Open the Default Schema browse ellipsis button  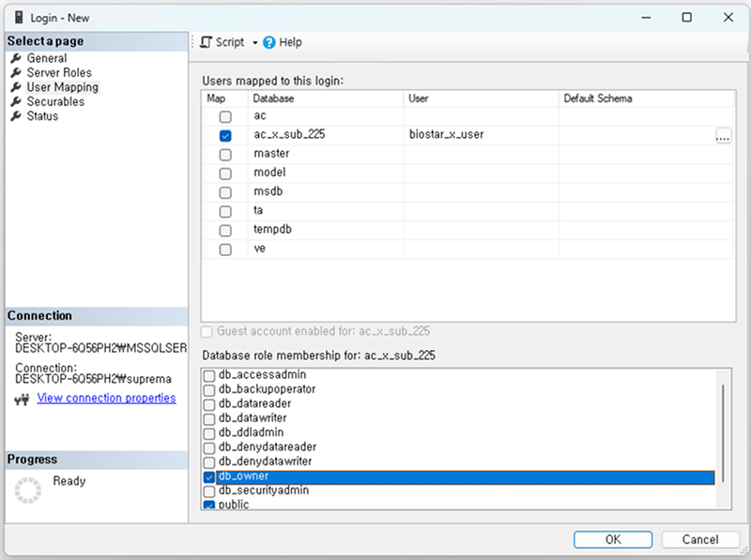[x=722, y=136]
